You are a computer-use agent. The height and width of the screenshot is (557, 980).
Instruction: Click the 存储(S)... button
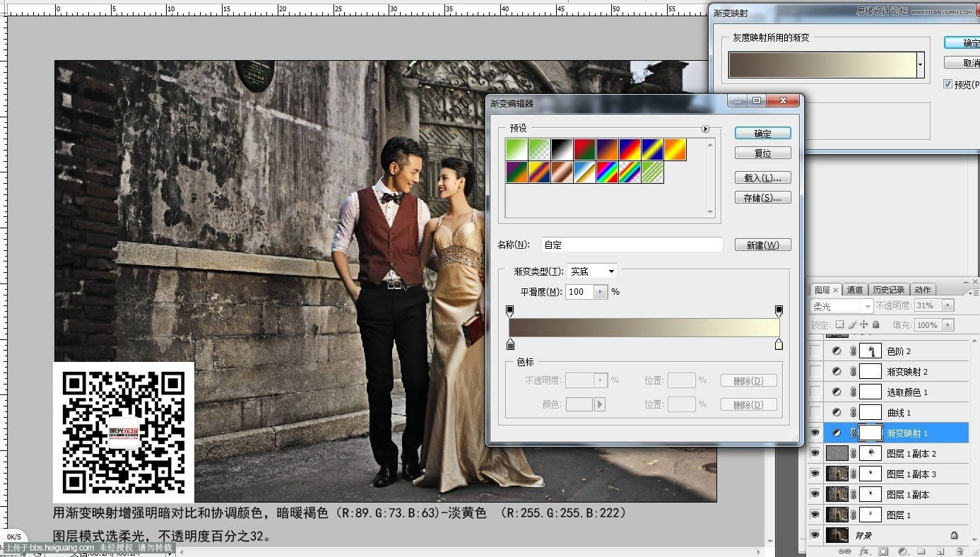click(762, 198)
